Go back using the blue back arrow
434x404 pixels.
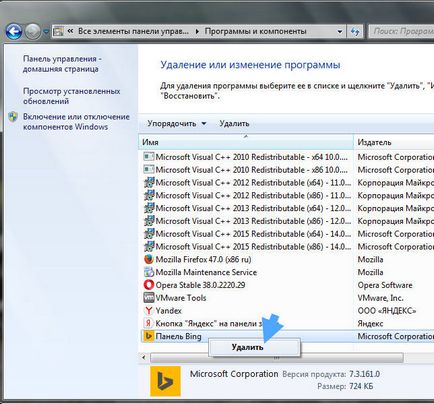click(x=14, y=32)
